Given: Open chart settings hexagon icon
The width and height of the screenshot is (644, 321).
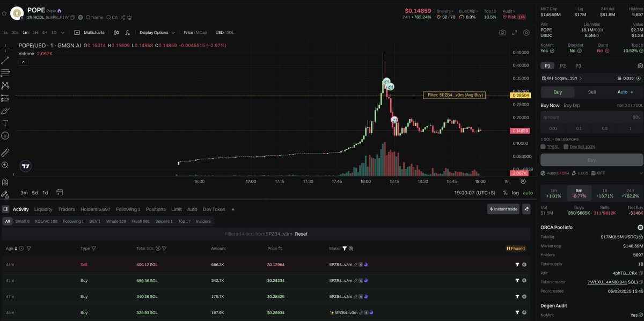Looking at the screenshot, I should (x=526, y=33).
